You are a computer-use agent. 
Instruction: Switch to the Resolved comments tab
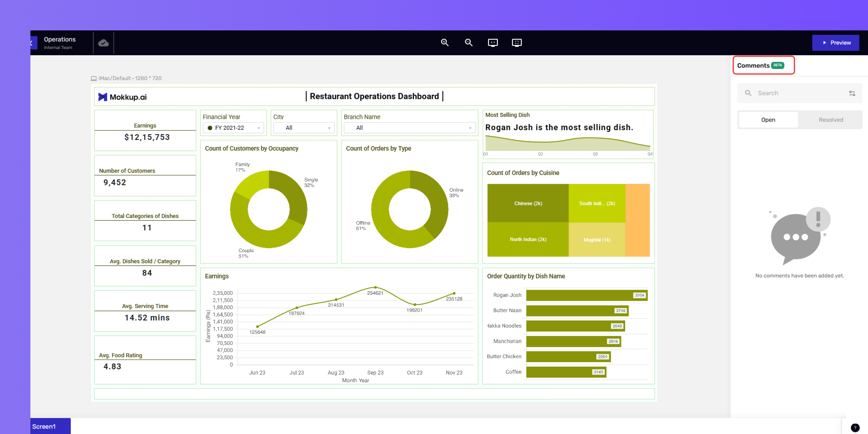point(831,120)
